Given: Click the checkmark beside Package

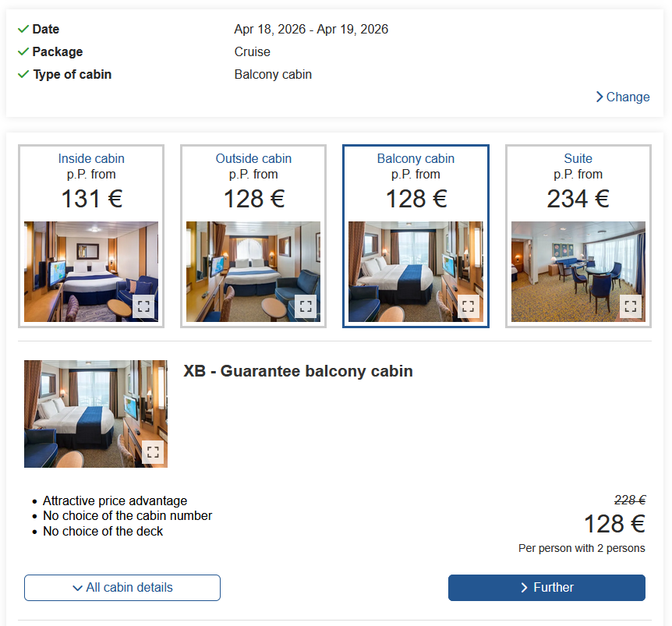Looking at the screenshot, I should coord(23,52).
